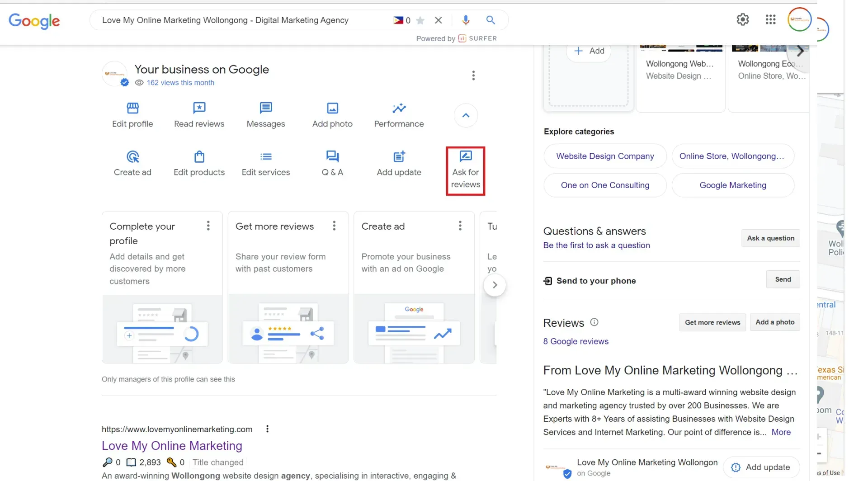Open the Get more reviews card
This screenshot has width=868, height=481.
[288, 287]
